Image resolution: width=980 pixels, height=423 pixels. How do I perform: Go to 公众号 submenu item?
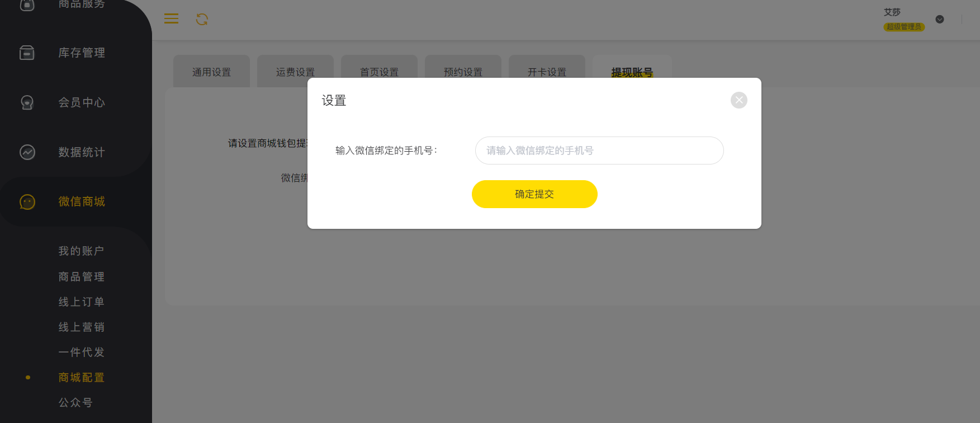[x=75, y=403]
